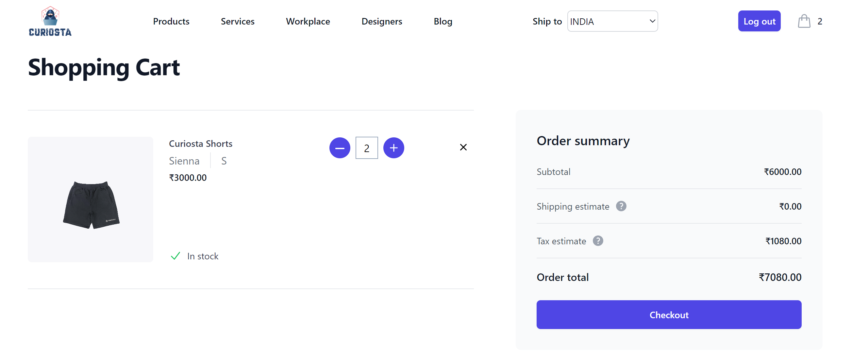
Task: Click the quantity input field
Action: click(367, 147)
